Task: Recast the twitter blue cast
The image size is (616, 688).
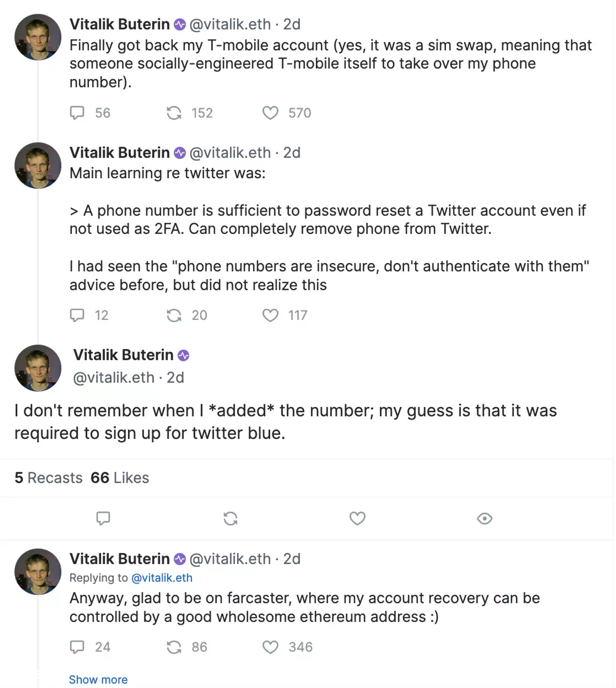Action: pos(230,518)
